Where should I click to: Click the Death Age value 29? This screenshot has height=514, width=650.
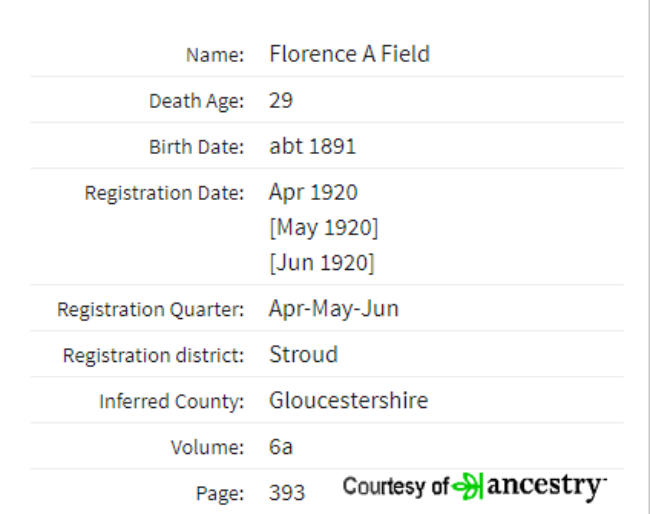click(281, 100)
